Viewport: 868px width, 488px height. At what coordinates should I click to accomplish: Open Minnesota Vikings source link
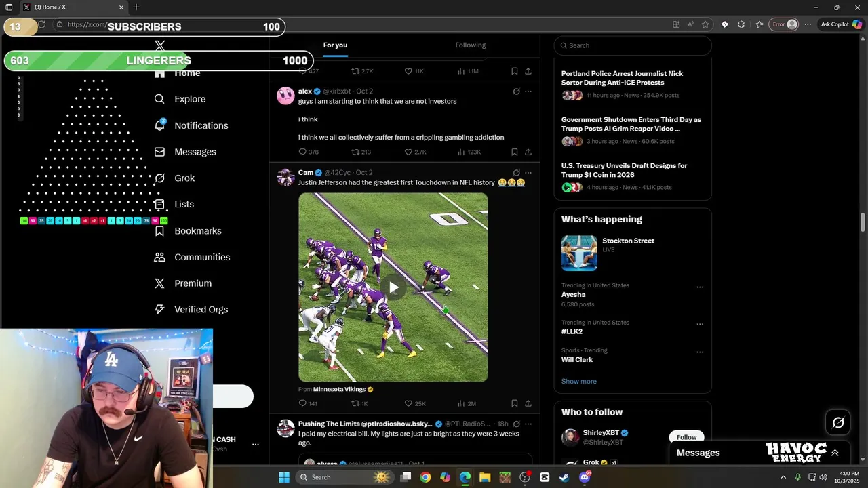[339, 390]
